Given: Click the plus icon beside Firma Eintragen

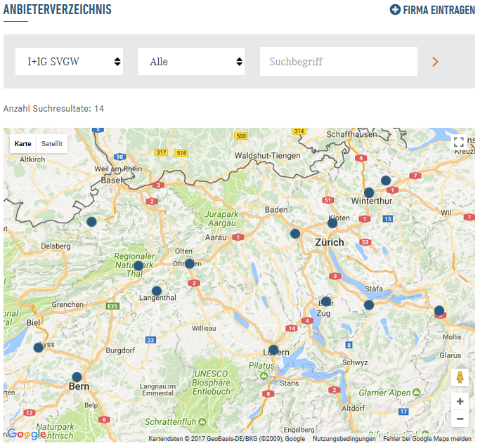Looking at the screenshot, I should 395,10.
